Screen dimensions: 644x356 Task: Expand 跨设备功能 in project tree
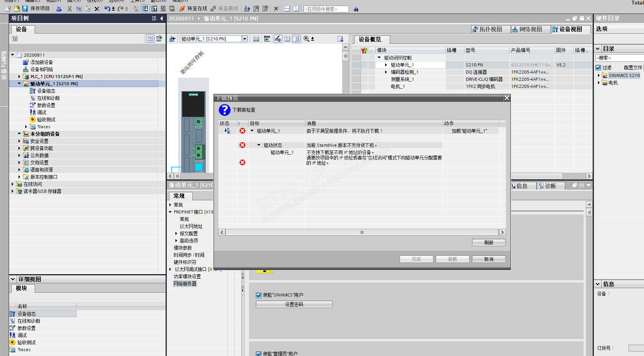[x=19, y=148]
